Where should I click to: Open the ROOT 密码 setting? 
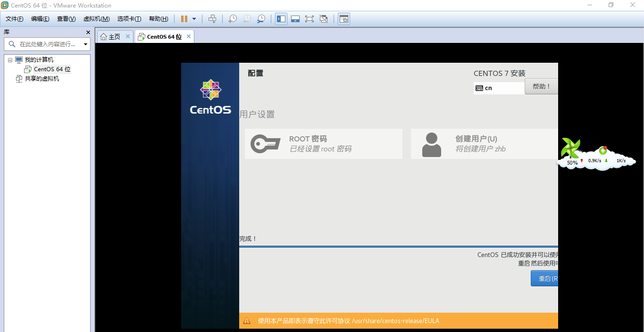324,144
